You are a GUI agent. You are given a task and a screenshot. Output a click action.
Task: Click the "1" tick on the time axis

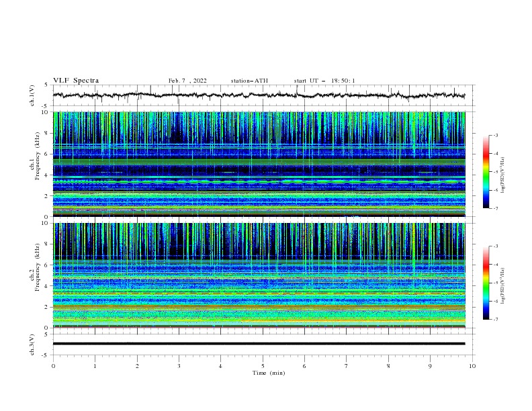coord(95,366)
